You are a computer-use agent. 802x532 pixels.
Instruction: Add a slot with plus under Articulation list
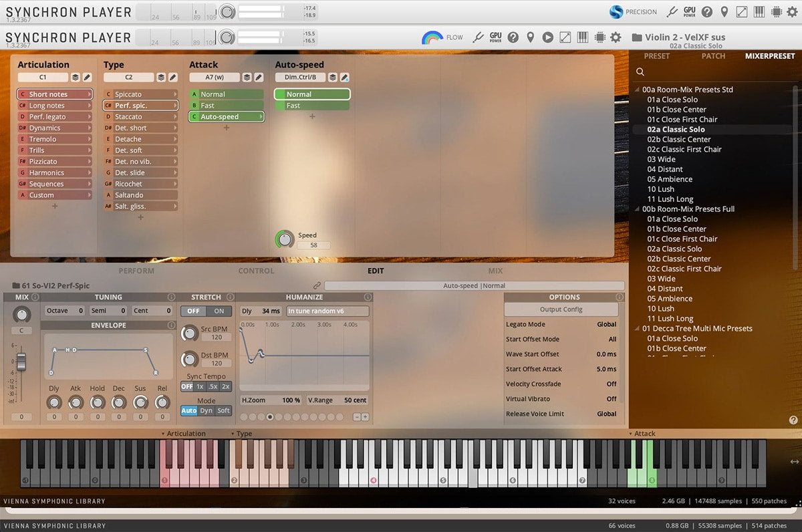point(55,207)
